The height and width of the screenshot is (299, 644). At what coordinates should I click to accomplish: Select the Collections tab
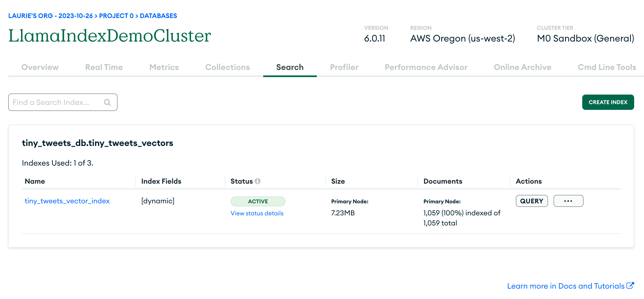pos(227,67)
